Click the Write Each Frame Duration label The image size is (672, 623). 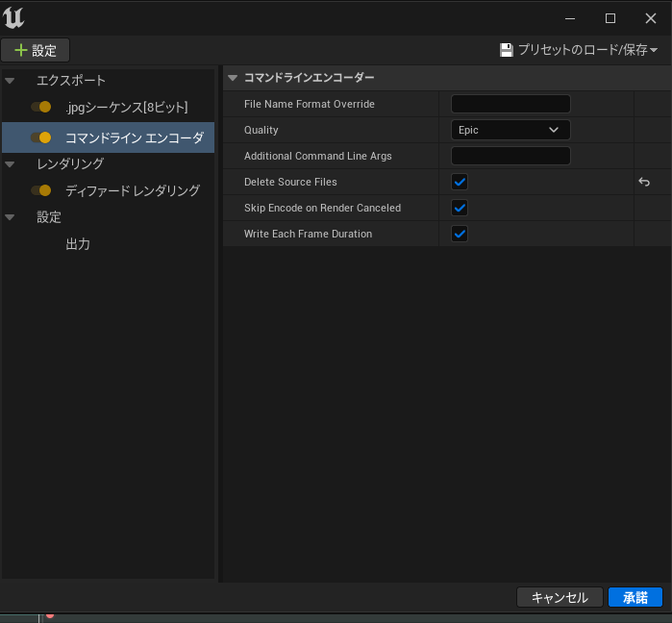[308, 234]
